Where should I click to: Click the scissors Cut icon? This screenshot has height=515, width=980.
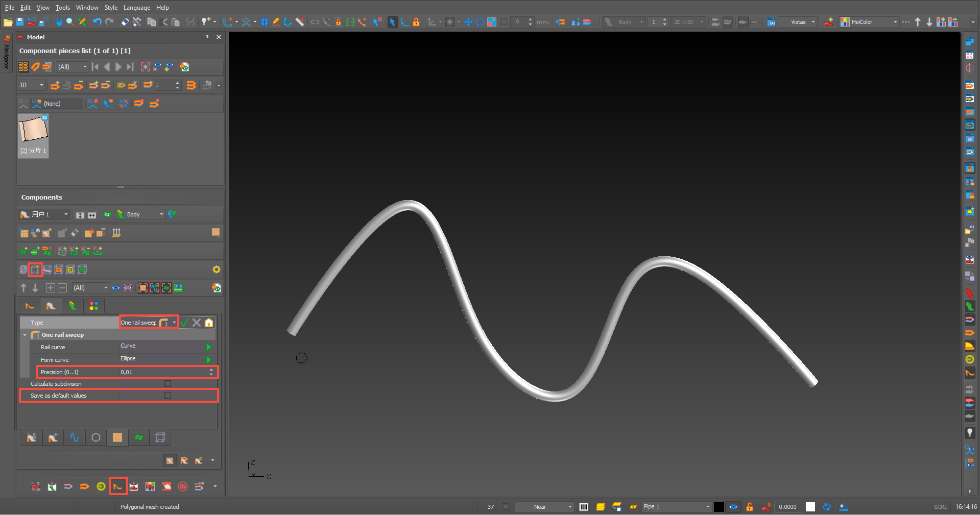[x=163, y=22]
